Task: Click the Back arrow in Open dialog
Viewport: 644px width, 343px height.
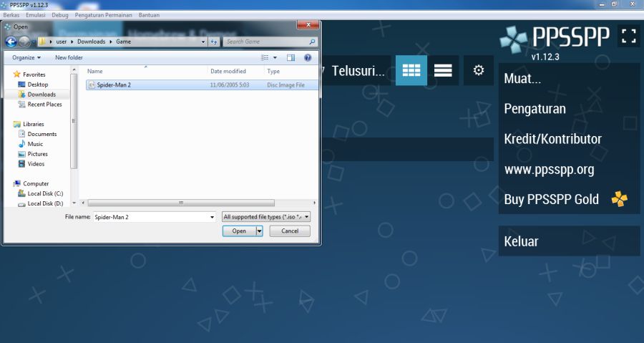Action: coord(11,42)
